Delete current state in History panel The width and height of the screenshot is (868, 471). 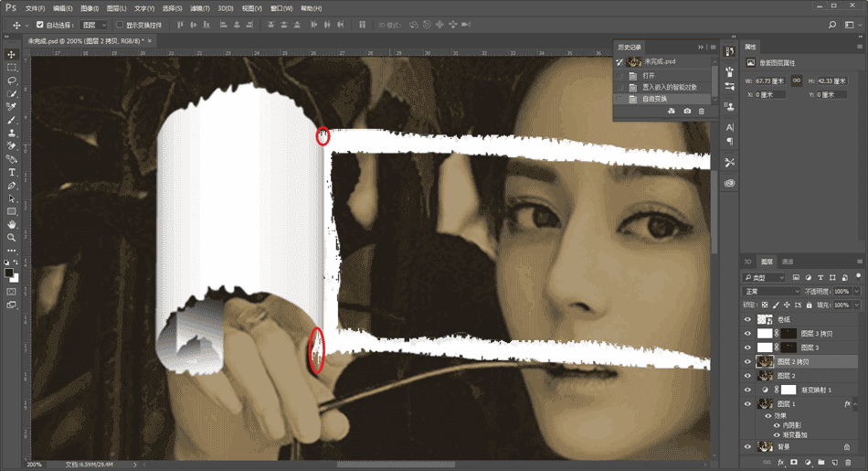tap(702, 112)
